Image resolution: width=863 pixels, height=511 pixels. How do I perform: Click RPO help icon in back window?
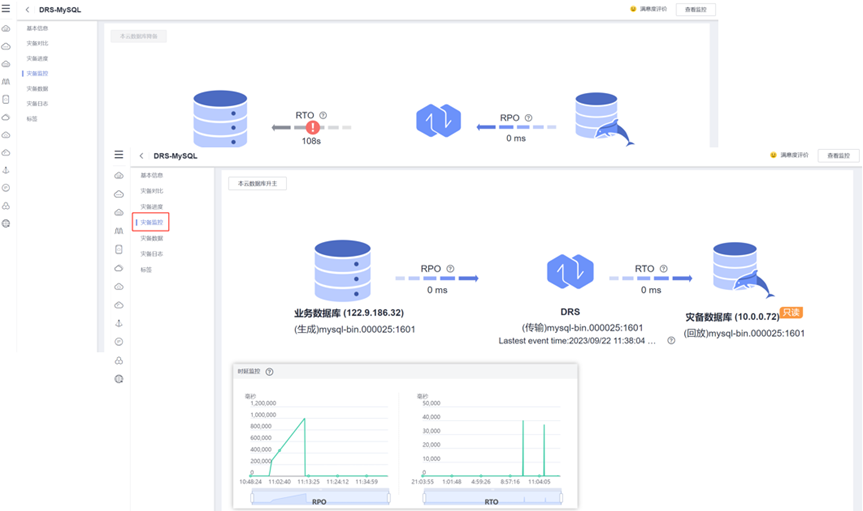tap(528, 118)
